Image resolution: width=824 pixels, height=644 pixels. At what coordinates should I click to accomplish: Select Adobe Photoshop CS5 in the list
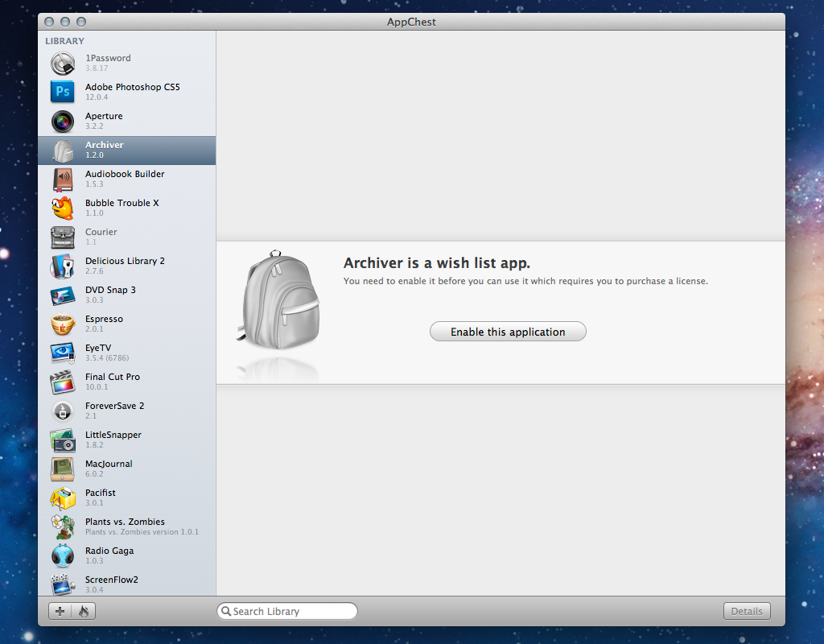[126, 92]
